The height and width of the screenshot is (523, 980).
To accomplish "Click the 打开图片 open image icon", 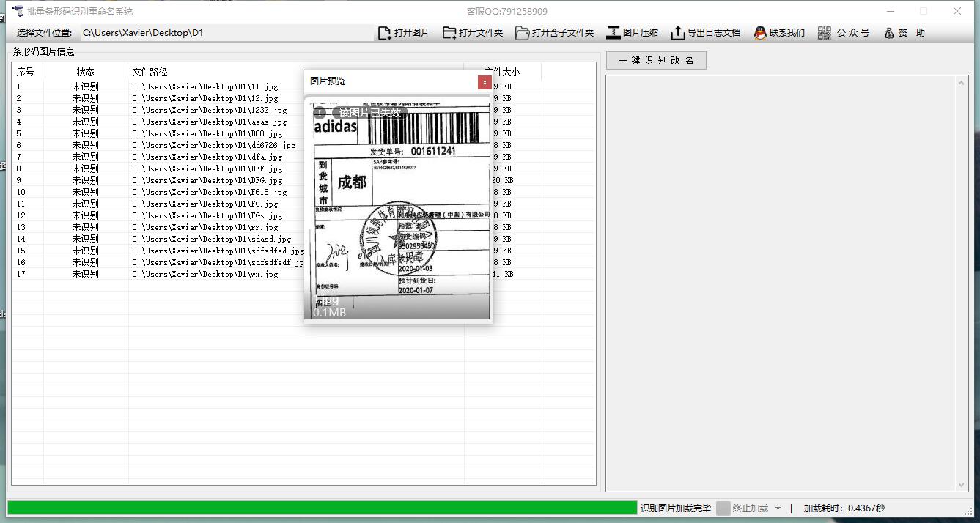I will [384, 33].
